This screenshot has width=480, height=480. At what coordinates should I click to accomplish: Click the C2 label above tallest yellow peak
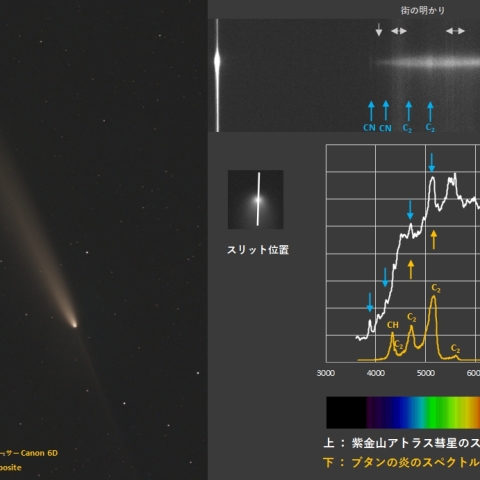click(x=436, y=288)
